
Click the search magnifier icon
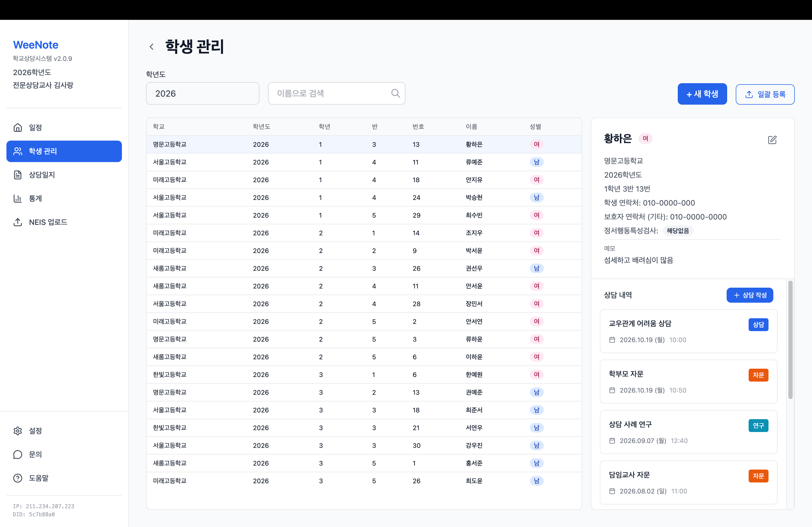click(396, 93)
